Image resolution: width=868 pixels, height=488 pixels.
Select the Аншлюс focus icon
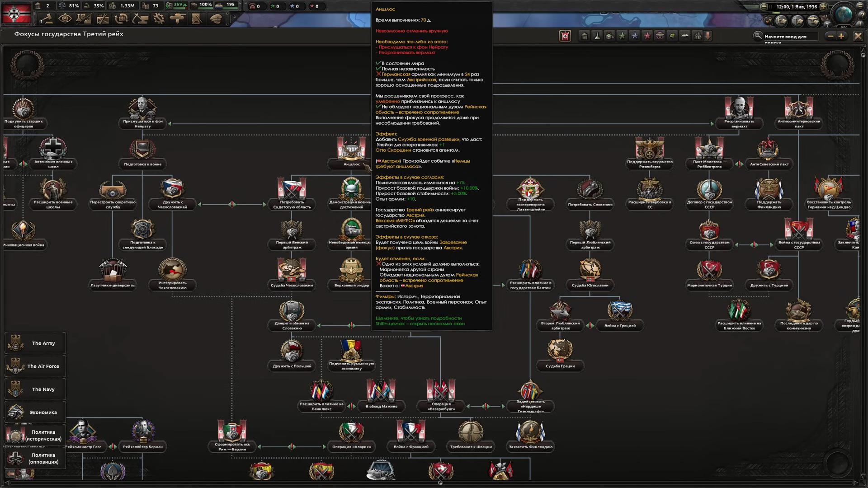[x=351, y=149]
